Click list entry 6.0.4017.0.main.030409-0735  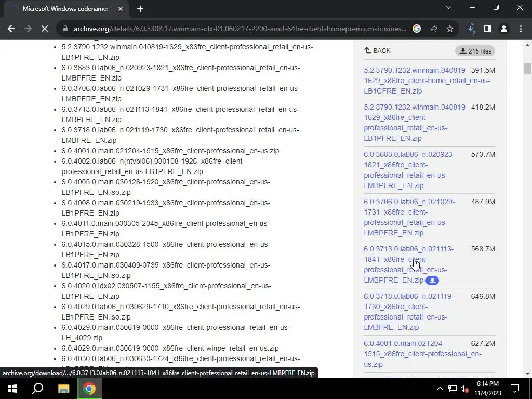(x=166, y=270)
